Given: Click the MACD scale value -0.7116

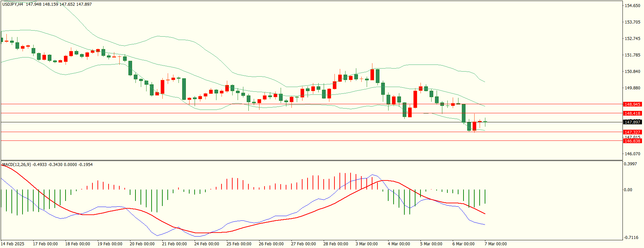Looking at the screenshot, I should click(631, 238).
